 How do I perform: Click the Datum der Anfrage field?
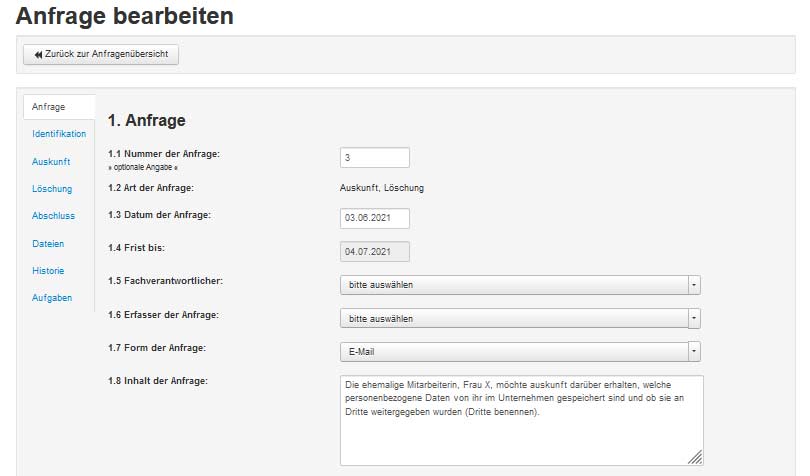coord(375,218)
